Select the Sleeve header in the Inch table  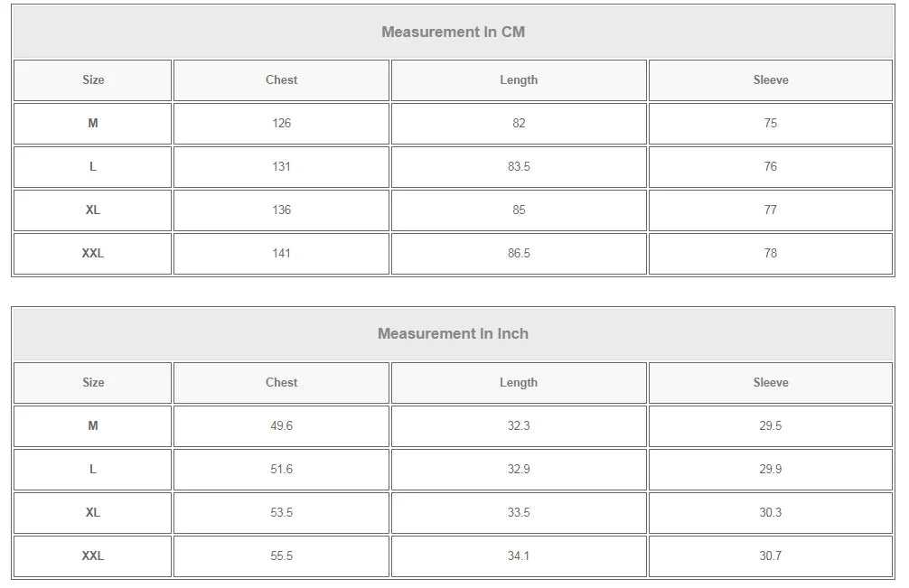770,383
